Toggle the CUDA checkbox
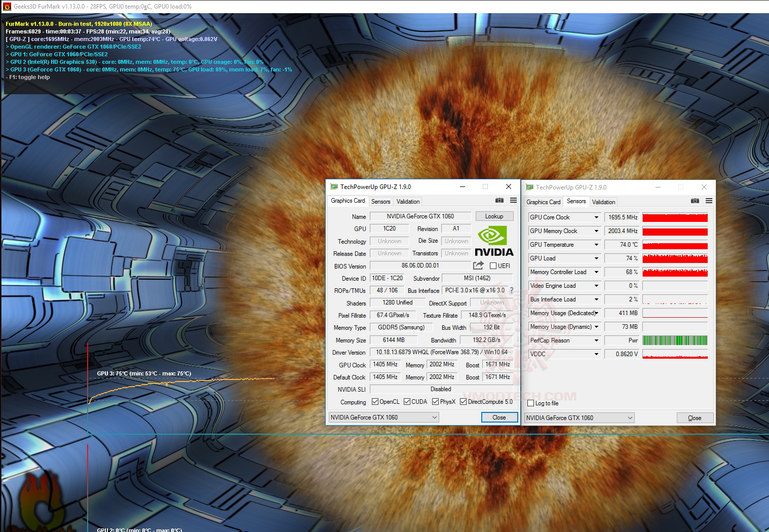Image resolution: width=769 pixels, height=532 pixels. click(407, 402)
